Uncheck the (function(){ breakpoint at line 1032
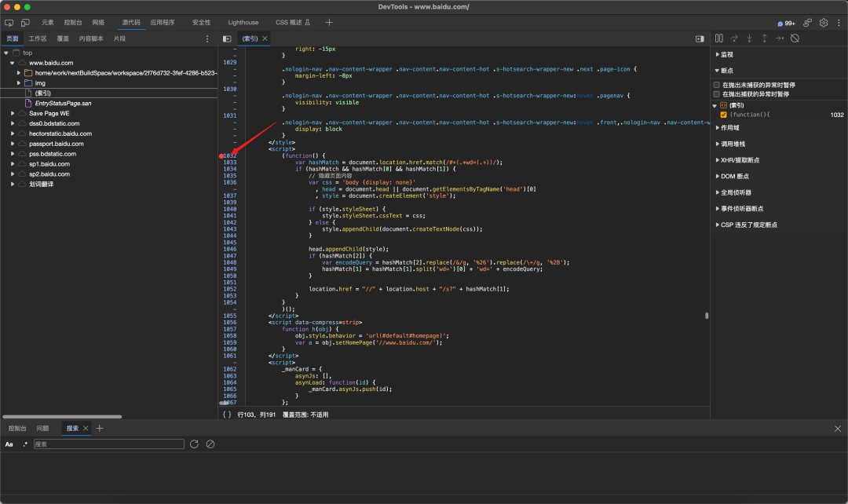The width and height of the screenshot is (848, 504). 723,115
